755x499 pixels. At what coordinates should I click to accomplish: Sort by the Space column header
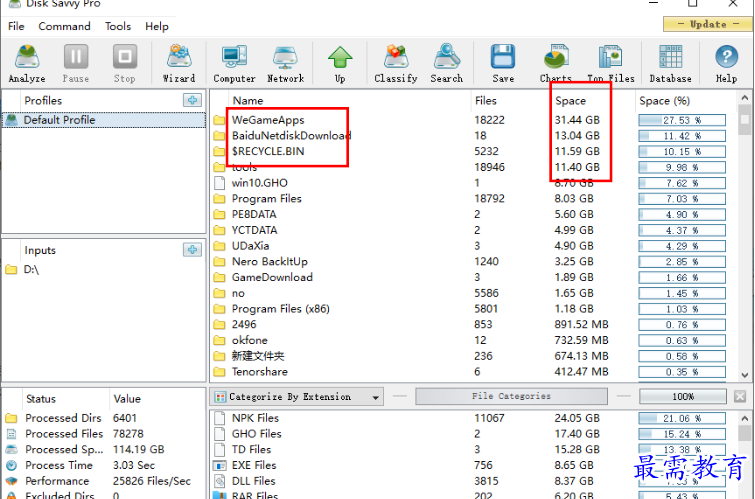tap(571, 101)
